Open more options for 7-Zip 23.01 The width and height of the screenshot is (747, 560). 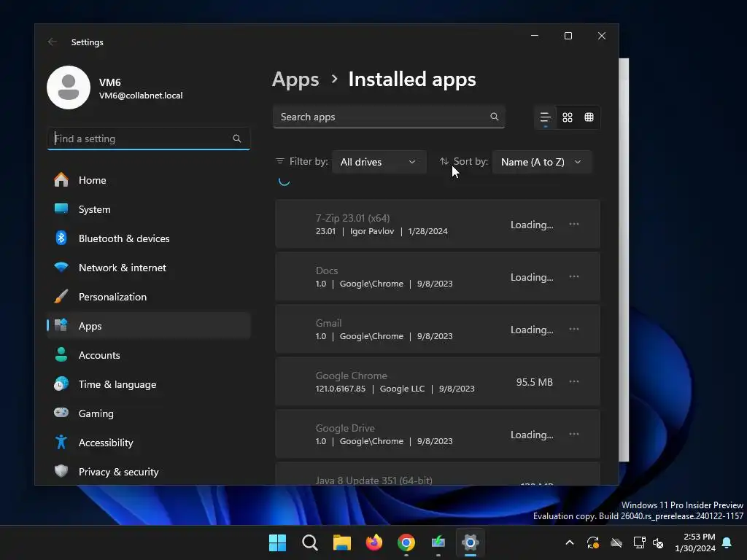574,224
